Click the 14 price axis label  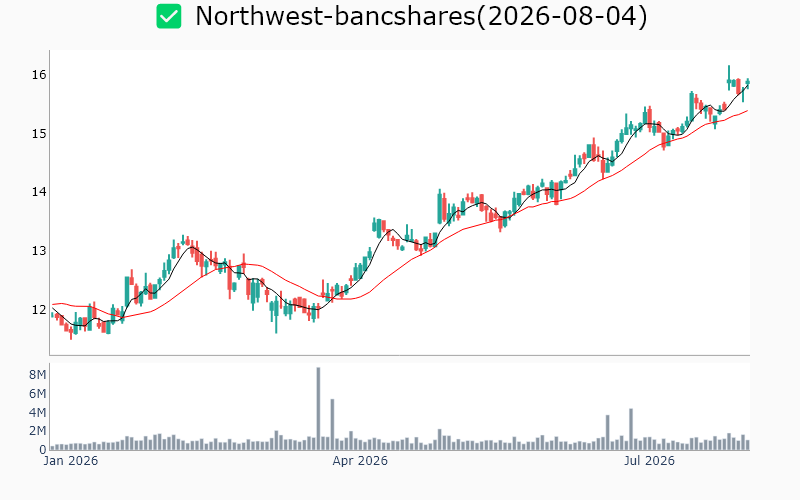39,192
